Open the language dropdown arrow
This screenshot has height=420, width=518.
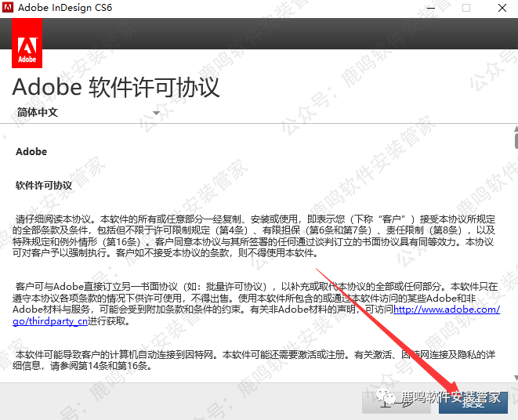point(157,113)
